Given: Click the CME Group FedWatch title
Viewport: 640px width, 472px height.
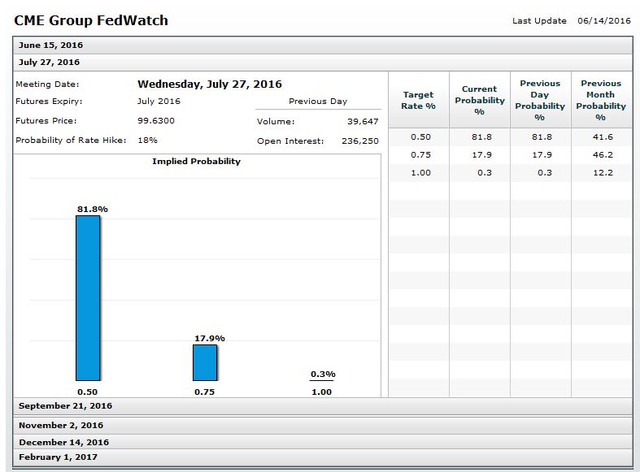Looking at the screenshot, I should tap(91, 20).
